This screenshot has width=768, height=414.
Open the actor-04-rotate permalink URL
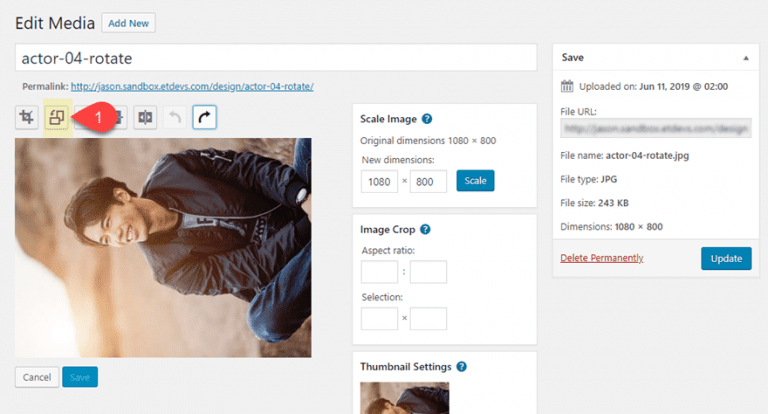[x=192, y=87]
